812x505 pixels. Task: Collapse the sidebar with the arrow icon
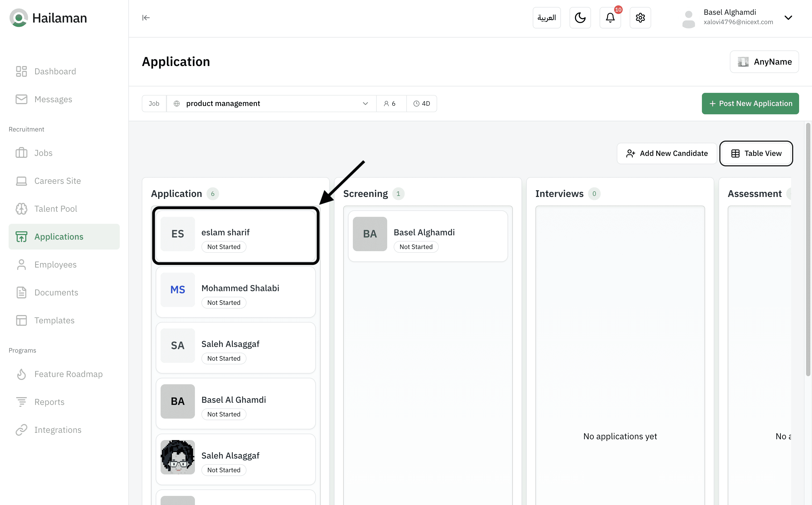tap(146, 18)
